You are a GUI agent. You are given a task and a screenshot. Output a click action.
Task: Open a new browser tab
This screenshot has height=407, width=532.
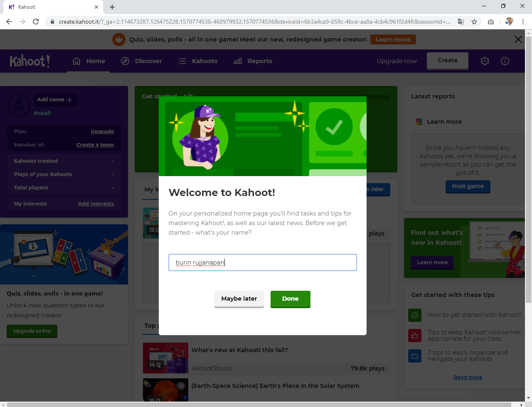(112, 7)
